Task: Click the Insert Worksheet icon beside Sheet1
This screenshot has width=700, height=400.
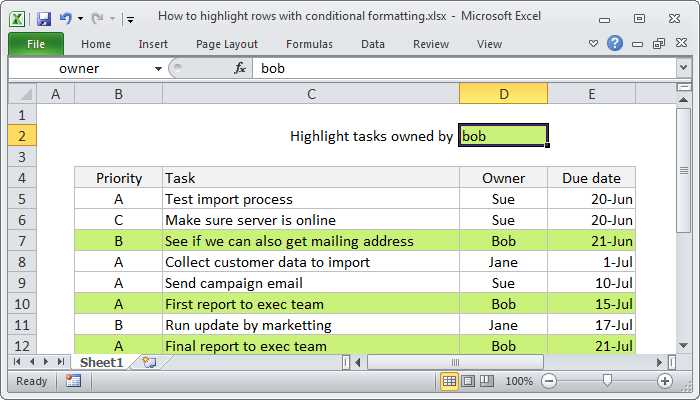Action: click(149, 361)
